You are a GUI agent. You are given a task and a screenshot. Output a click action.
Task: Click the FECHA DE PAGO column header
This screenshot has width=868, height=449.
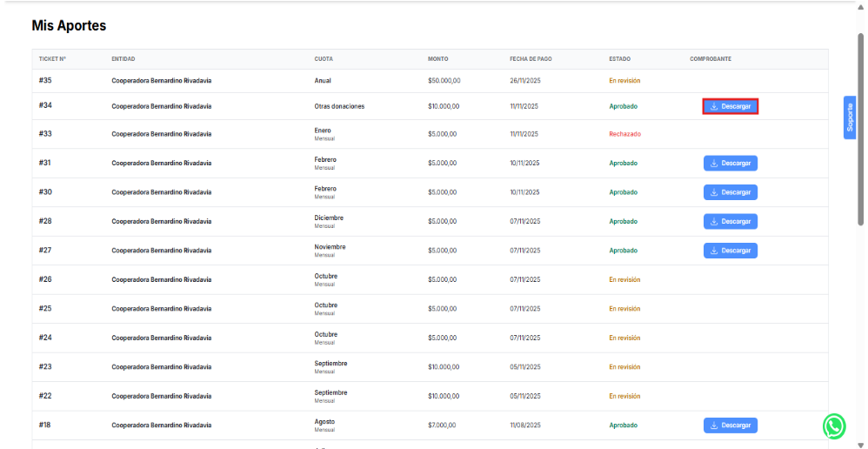[530, 59]
